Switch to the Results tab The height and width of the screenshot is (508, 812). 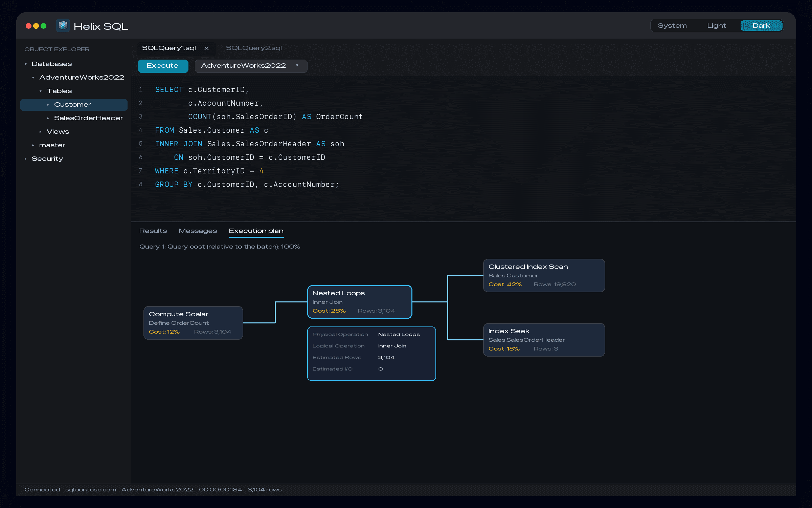click(x=153, y=231)
